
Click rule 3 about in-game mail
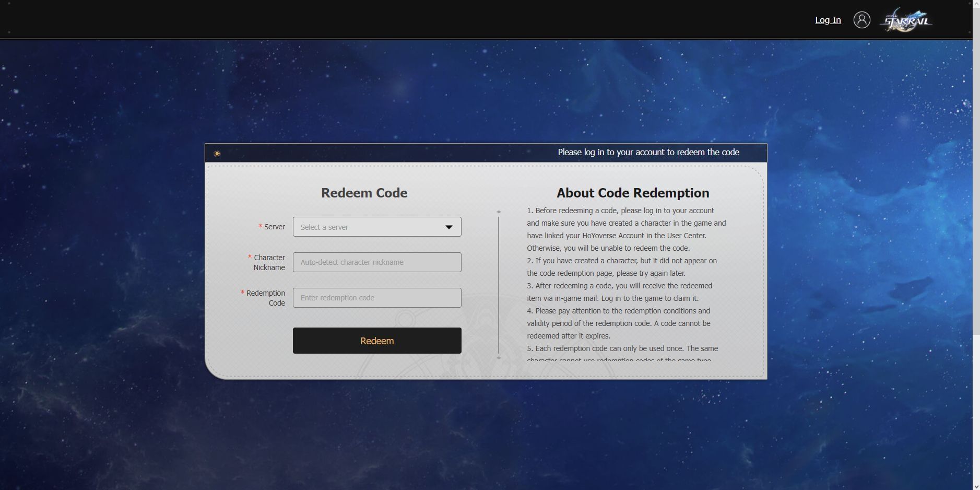pyautogui.click(x=619, y=292)
